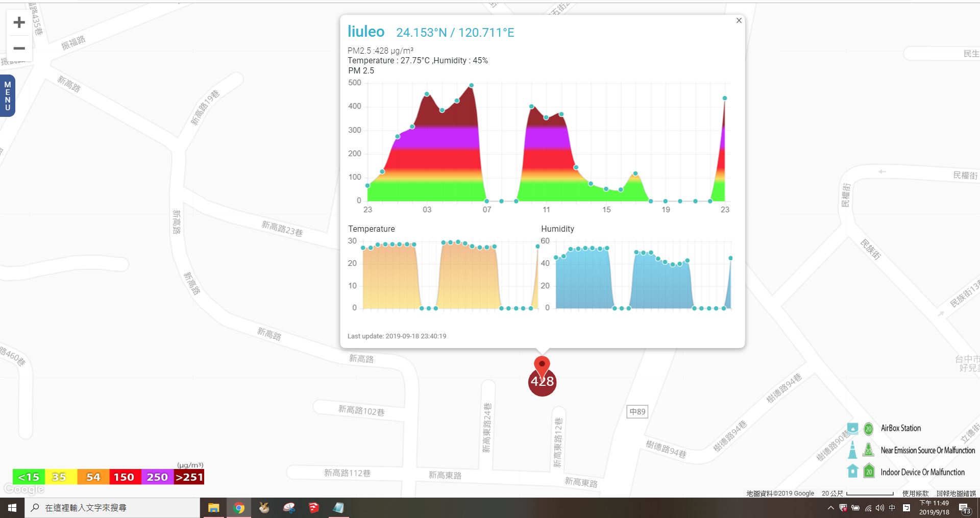Click the highest PM 2.5 chart peak point
Screen dimensions: 980x518
[x=471, y=86]
